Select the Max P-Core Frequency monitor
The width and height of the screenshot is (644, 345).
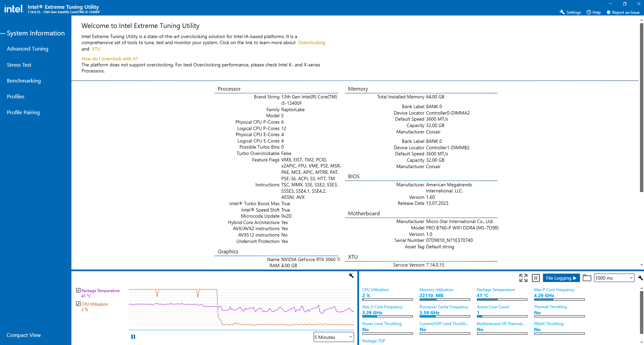tap(559, 295)
